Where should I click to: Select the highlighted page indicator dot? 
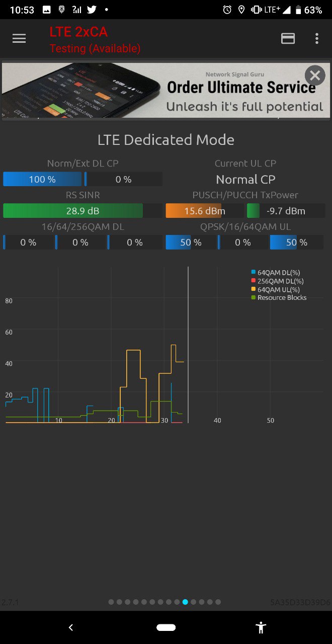tap(185, 602)
